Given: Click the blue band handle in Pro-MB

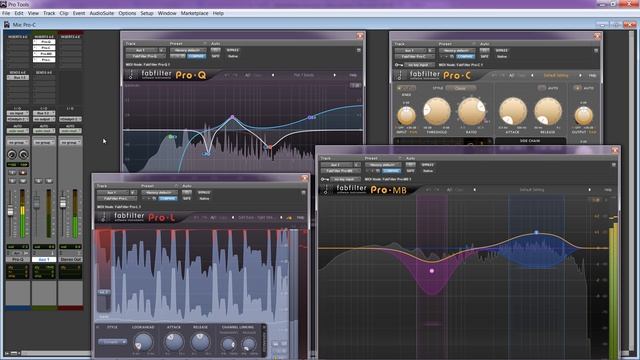Looking at the screenshot, I should click(536, 233).
